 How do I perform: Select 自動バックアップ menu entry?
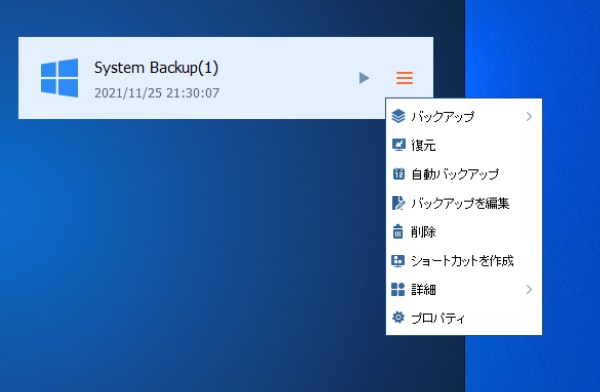[464, 174]
